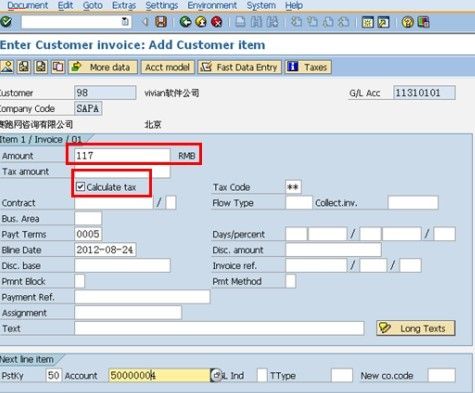Click the G/L Acc field showing 11310101

click(424, 93)
